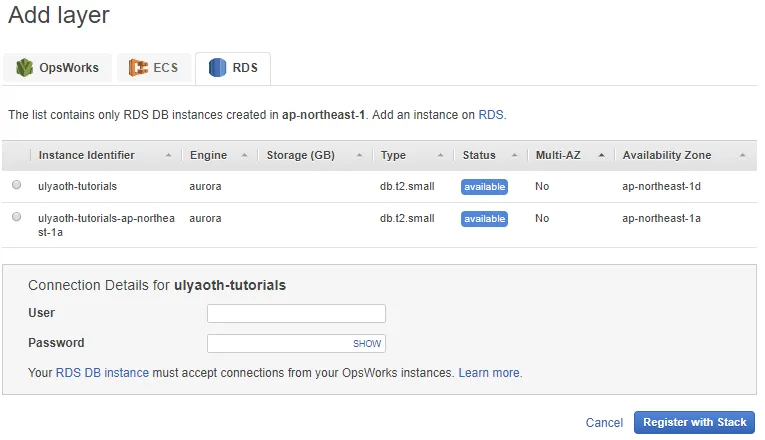Switch to the ECS tab
765x440 pixels.
[165, 68]
